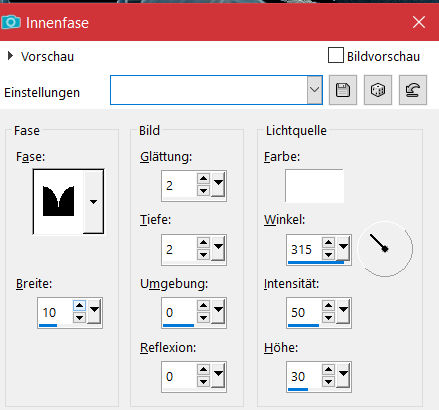Click the Umgebung value field
This screenshot has height=410, width=439.
tap(179, 313)
